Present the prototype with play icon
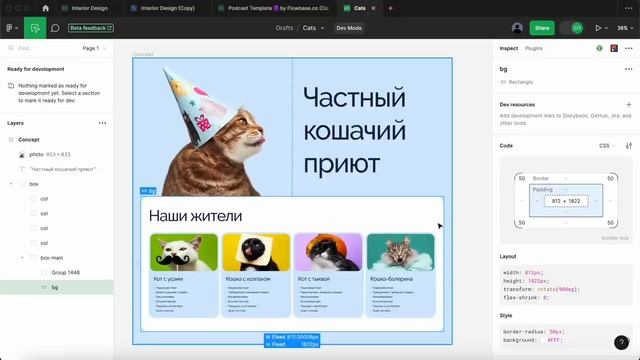The height and width of the screenshot is (360, 640). [598, 28]
